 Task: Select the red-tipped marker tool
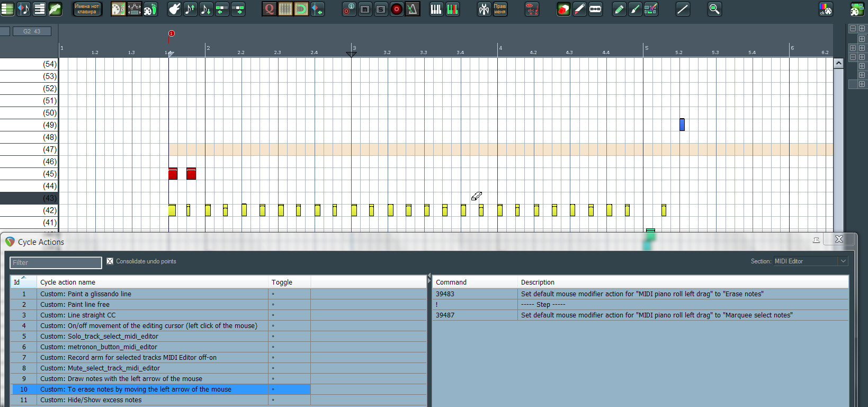click(x=579, y=9)
